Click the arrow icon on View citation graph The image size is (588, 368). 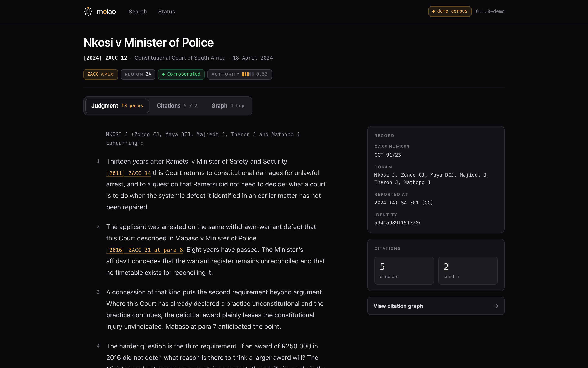[496, 306]
